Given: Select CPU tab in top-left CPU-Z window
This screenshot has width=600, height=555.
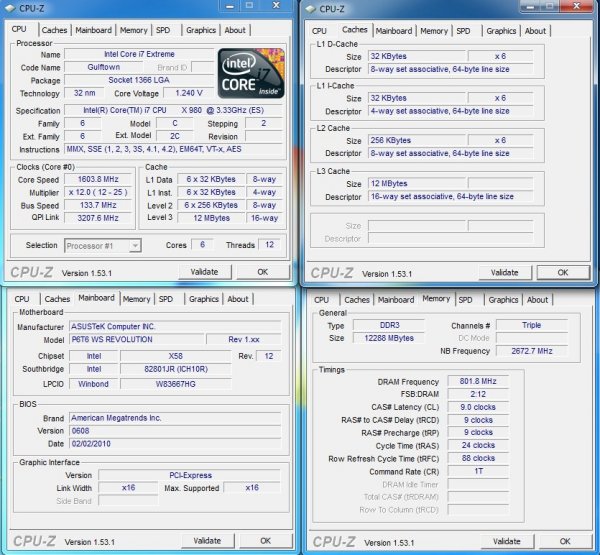Looking at the screenshot, I should tap(19, 29).
